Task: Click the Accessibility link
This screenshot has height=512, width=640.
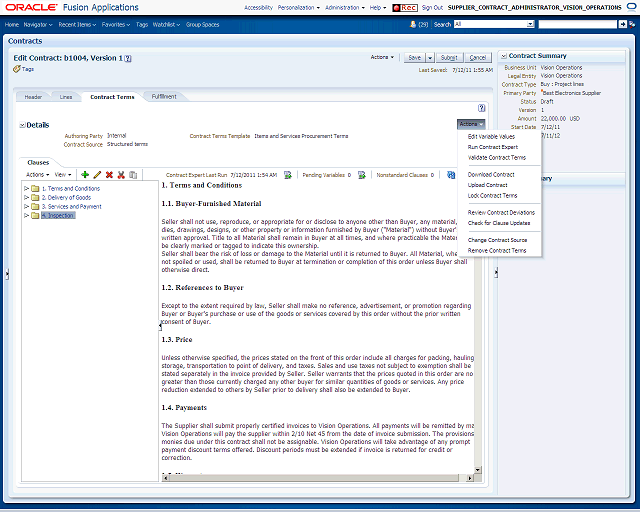Action: 258,8
